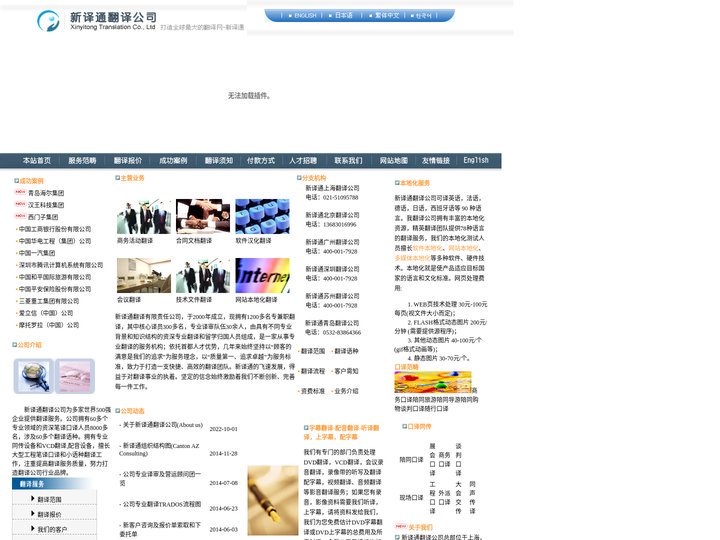Image resolution: width=720 pixels, height=540 pixels.
Task: Open the 友情链接 navigation item
Action: pyautogui.click(x=436, y=160)
